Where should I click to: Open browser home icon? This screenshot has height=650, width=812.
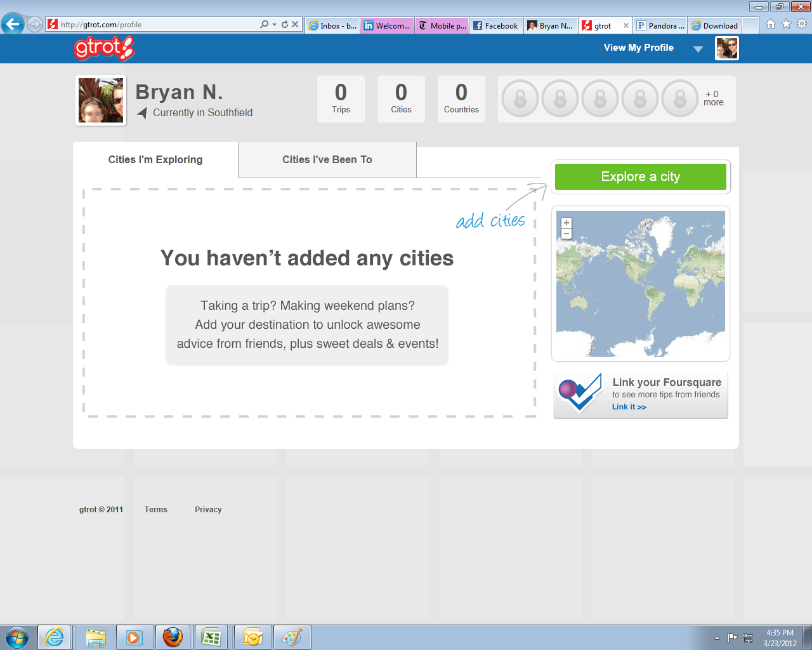[770, 24]
